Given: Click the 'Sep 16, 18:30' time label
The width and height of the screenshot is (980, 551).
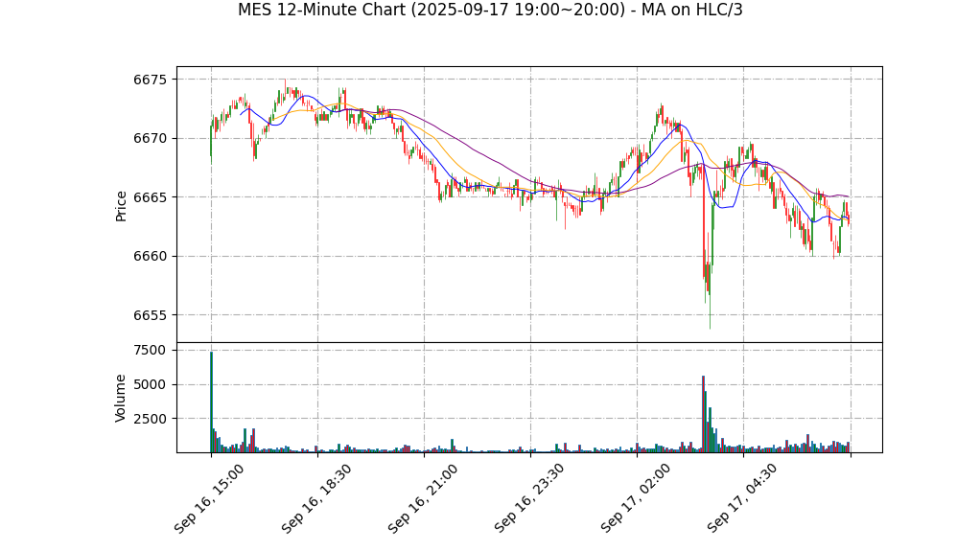Looking at the screenshot, I should click(x=315, y=498).
